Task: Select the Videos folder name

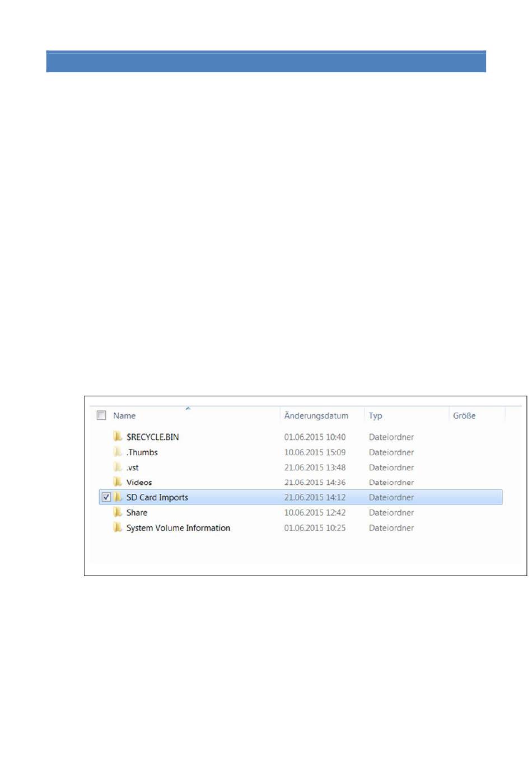Action: [139, 483]
